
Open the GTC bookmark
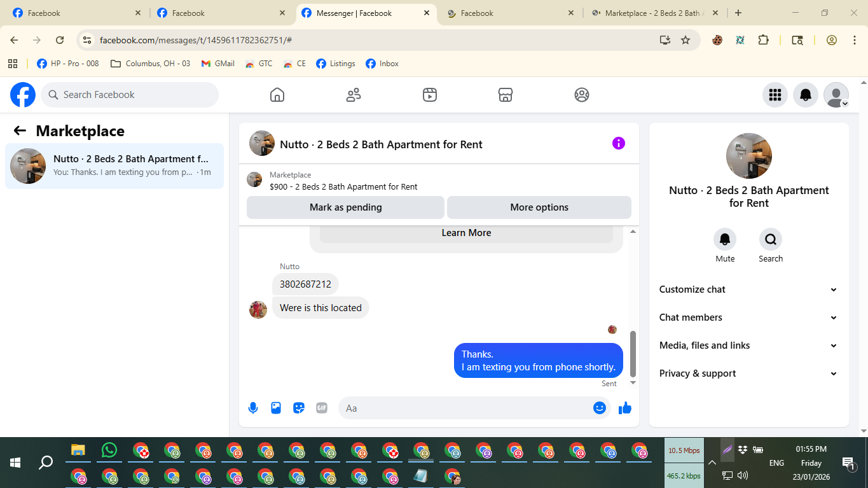pos(259,64)
